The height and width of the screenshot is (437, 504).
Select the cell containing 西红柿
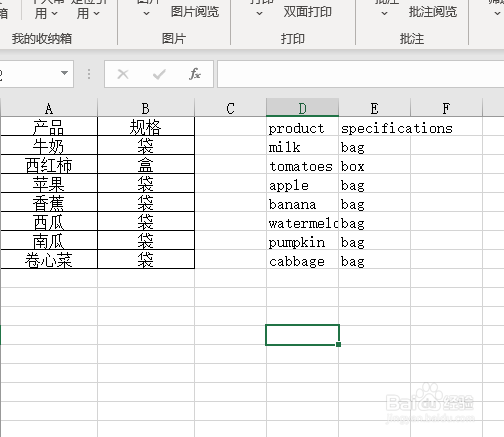tap(49, 164)
